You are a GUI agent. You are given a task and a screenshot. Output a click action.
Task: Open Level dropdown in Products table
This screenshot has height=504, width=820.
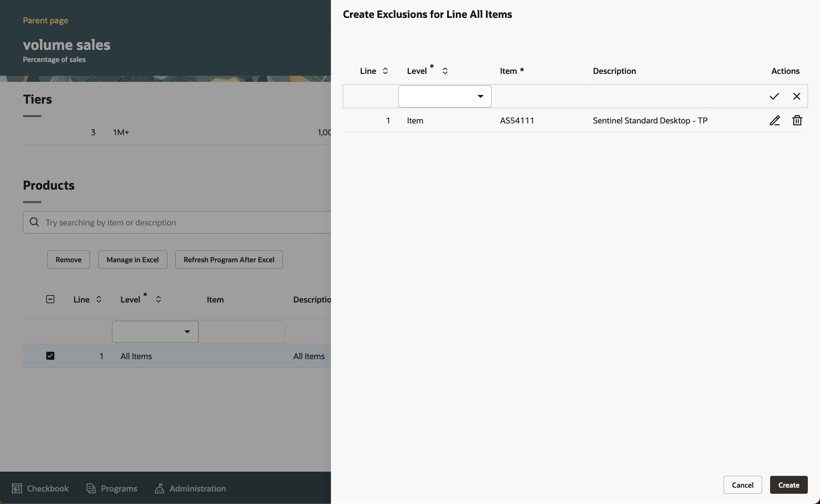tap(155, 332)
